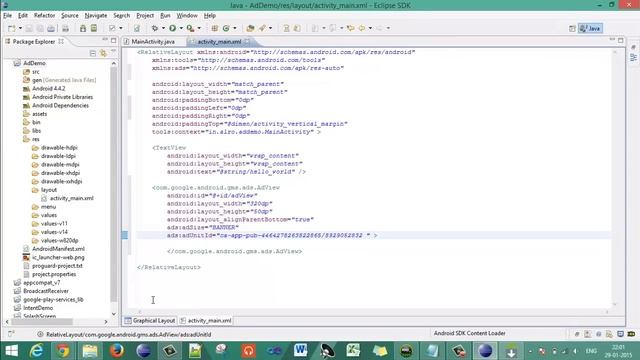Open dropdown arrow beside New Class icon

pos(235,28)
